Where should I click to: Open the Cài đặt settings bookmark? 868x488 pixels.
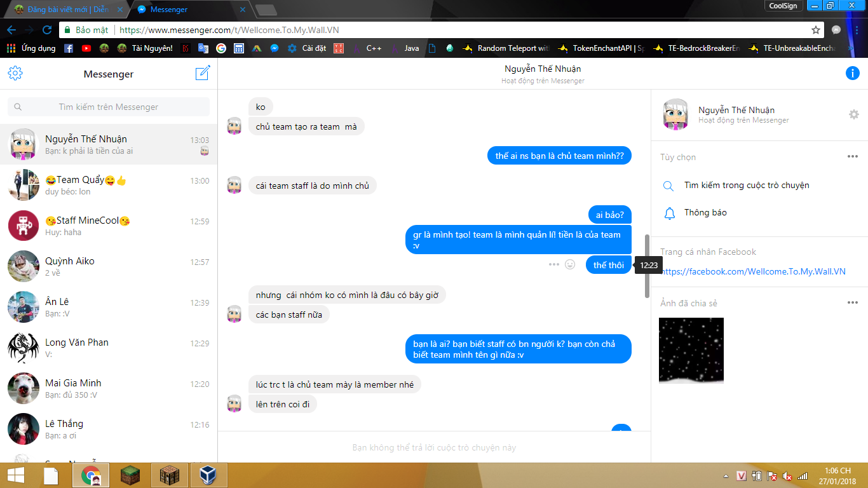coord(307,48)
